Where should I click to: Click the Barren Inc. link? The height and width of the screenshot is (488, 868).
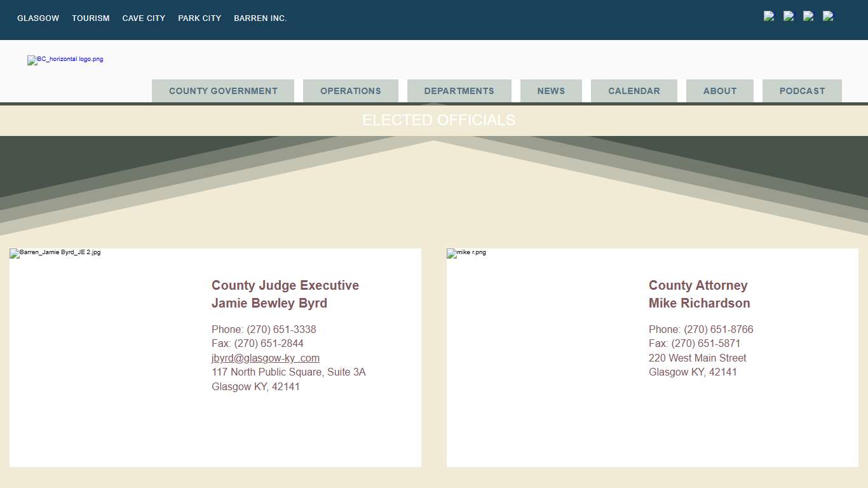pos(260,18)
